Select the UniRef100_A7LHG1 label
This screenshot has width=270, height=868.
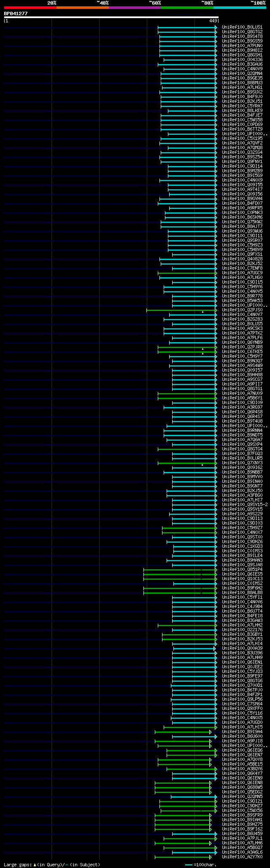pos(242,87)
